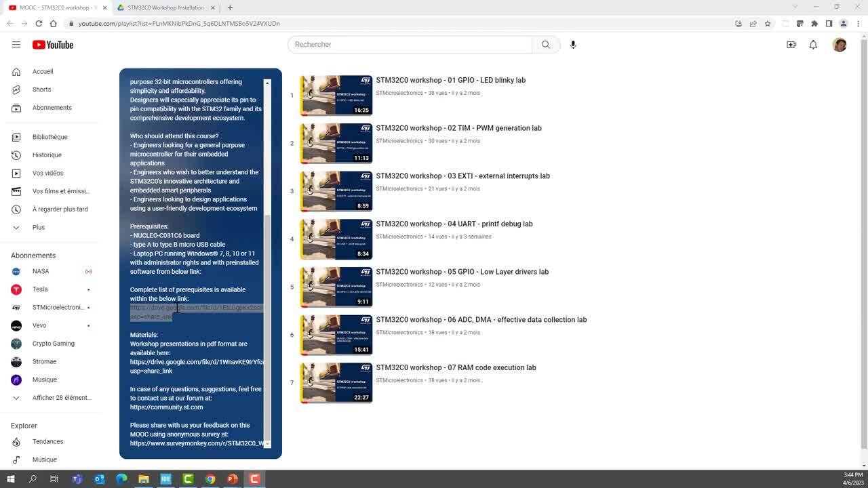Click the search magnifier button
868x488 pixels.
(x=546, y=45)
